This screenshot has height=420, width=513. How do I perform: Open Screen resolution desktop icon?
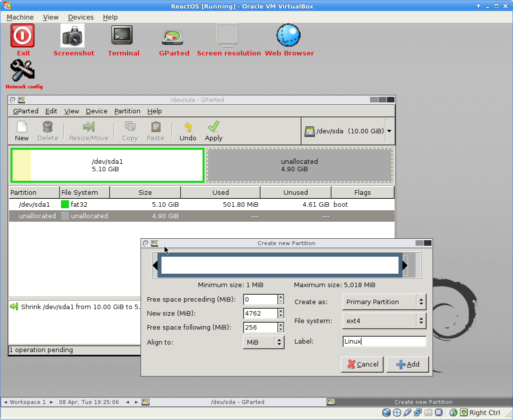[227, 36]
